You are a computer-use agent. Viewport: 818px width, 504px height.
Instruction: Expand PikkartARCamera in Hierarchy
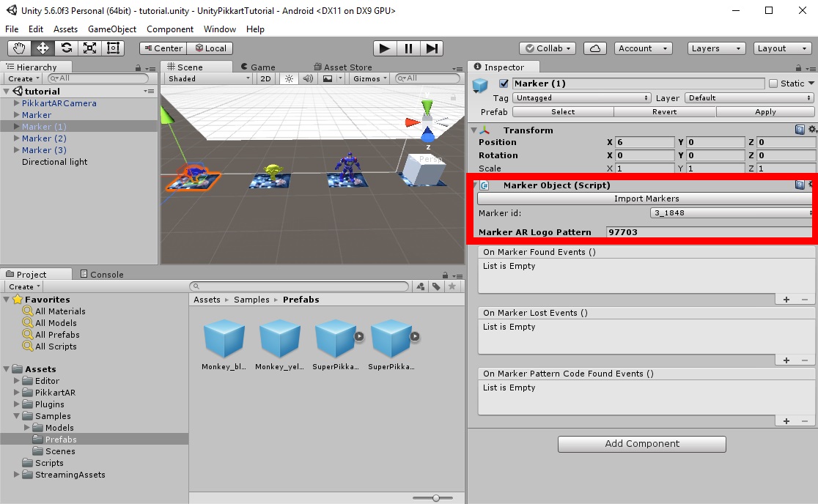point(16,103)
